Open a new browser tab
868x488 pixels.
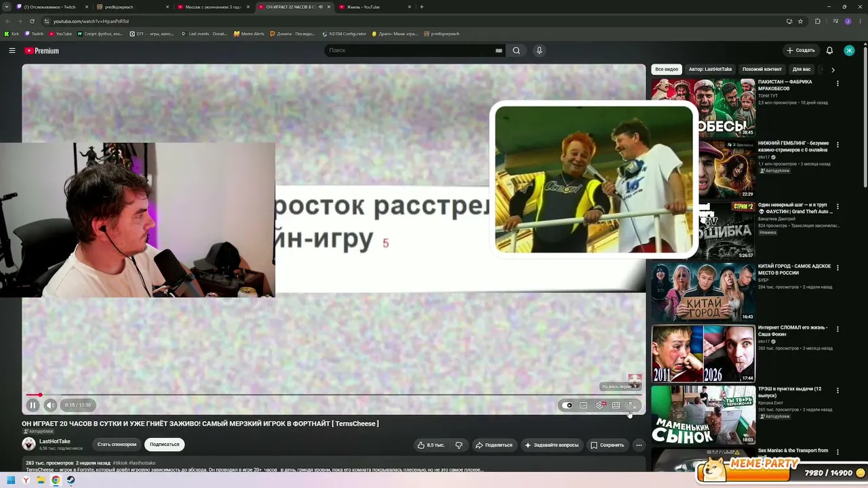(422, 7)
